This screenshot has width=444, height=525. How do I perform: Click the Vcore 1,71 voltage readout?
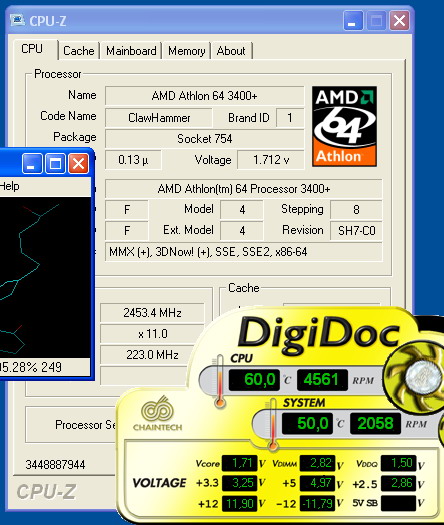coord(240,463)
